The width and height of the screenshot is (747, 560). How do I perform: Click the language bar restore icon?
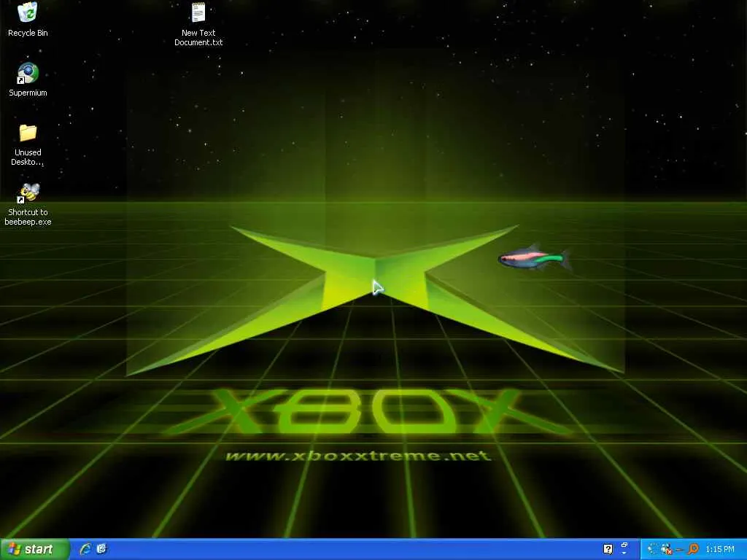click(624, 545)
